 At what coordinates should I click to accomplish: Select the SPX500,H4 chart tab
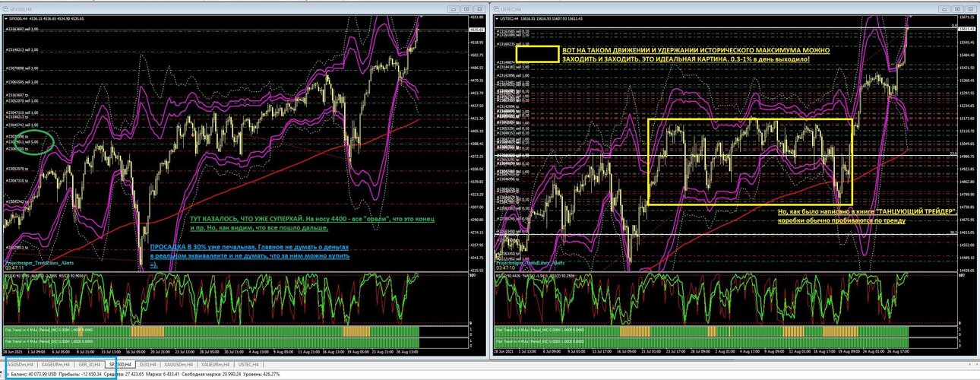click(x=120, y=365)
